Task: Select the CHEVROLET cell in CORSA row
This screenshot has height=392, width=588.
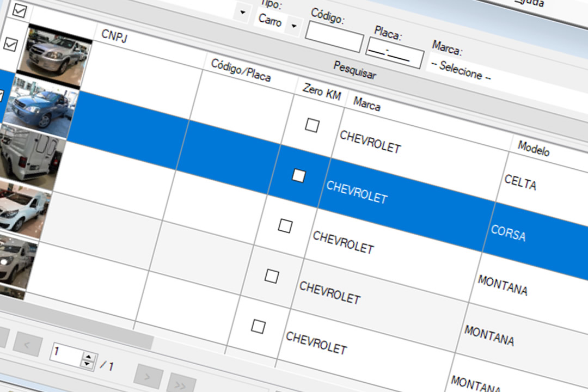Action: 407,206
